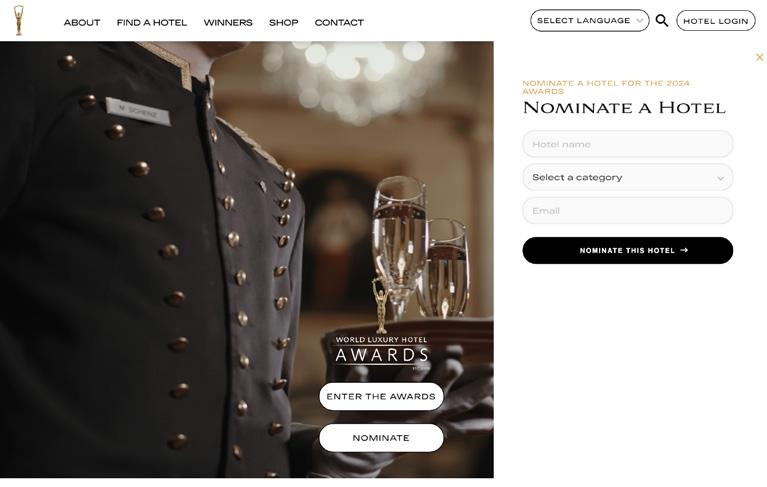Screen dimensions: 767x487
Task: Click the gold statuette above the Awards logo
Action: tap(380, 306)
